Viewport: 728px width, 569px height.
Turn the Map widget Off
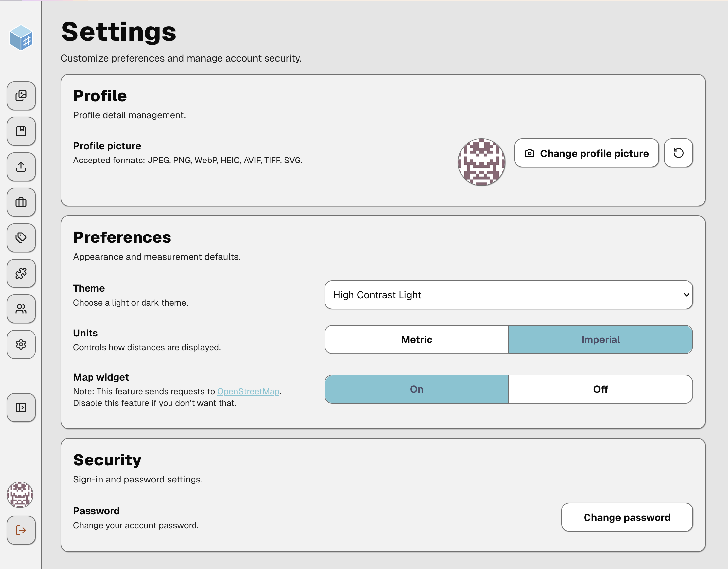coord(600,389)
